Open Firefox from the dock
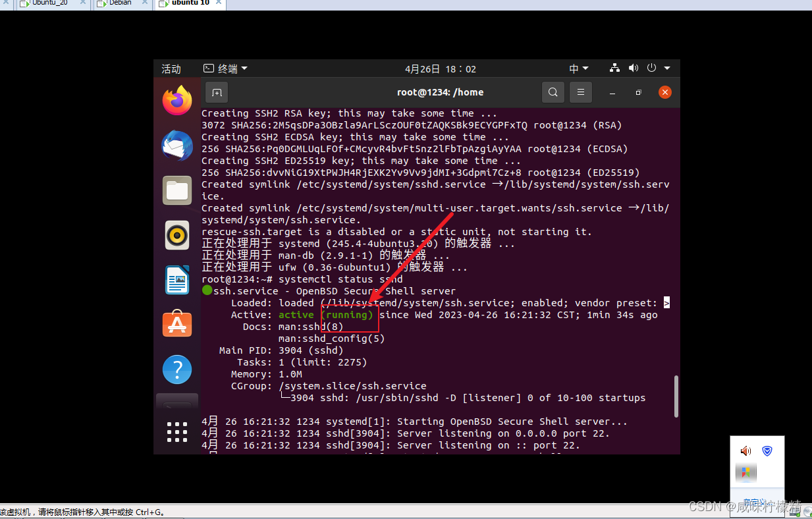The height and width of the screenshot is (519, 812). tap(176, 100)
